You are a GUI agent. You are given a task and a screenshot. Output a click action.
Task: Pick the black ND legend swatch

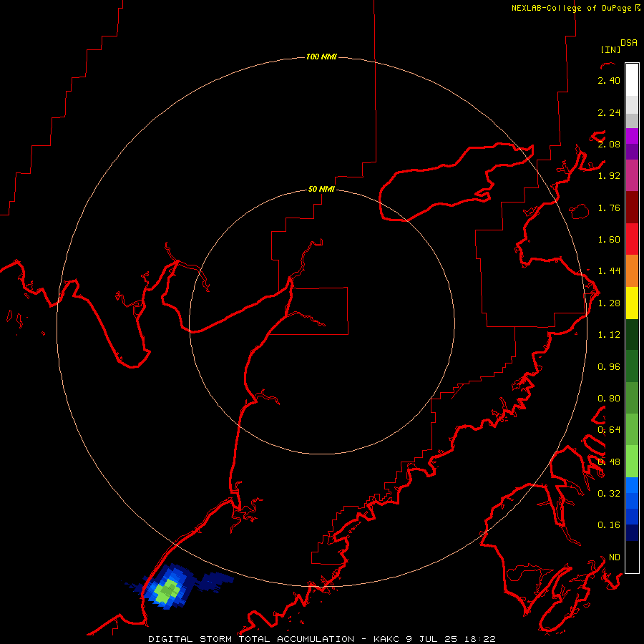tap(632, 557)
